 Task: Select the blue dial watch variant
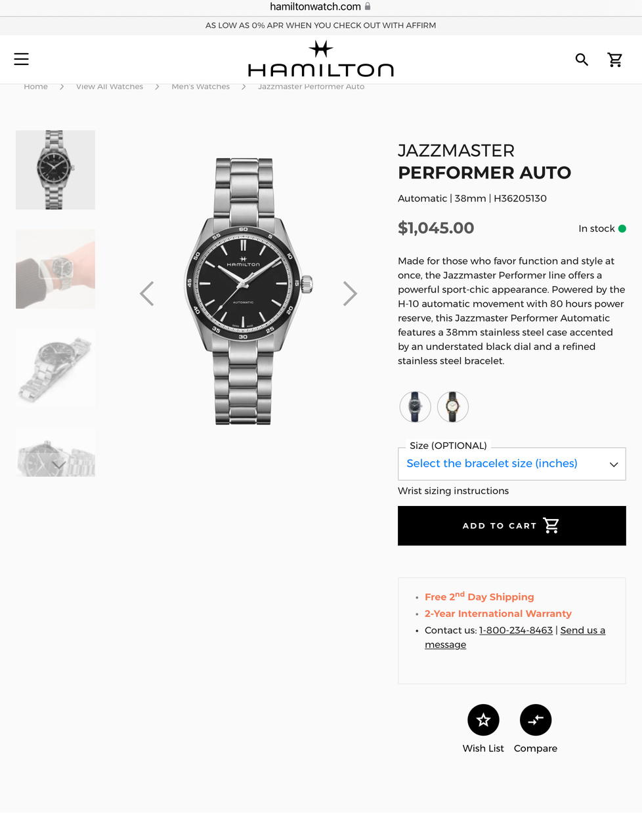click(x=415, y=407)
